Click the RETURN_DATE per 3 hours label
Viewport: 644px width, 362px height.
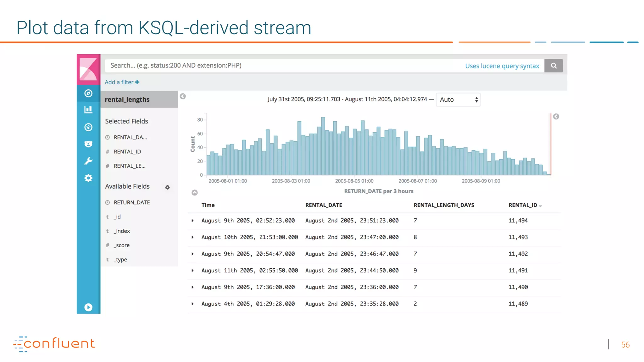(379, 191)
